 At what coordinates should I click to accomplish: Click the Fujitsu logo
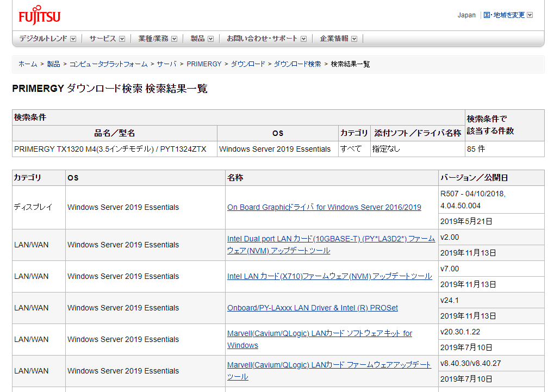click(x=39, y=15)
